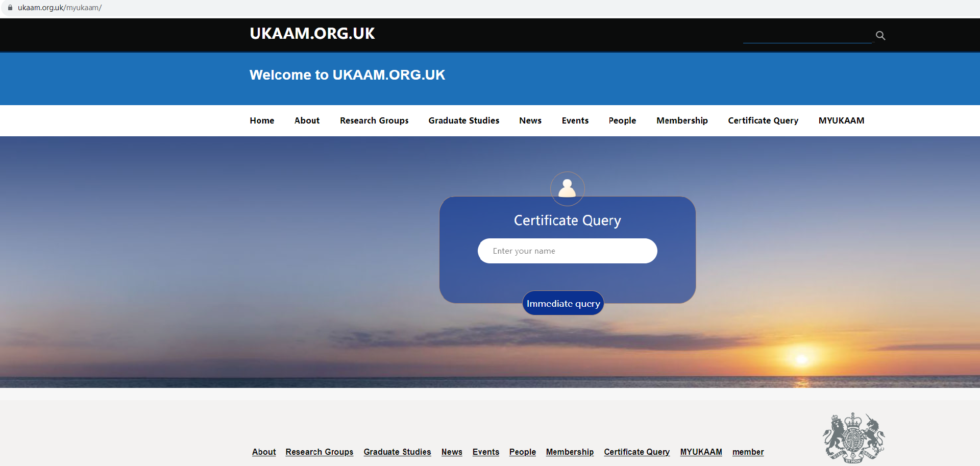The height and width of the screenshot is (466, 980).
Task: Open the Home menu item
Action: pyautogui.click(x=262, y=120)
